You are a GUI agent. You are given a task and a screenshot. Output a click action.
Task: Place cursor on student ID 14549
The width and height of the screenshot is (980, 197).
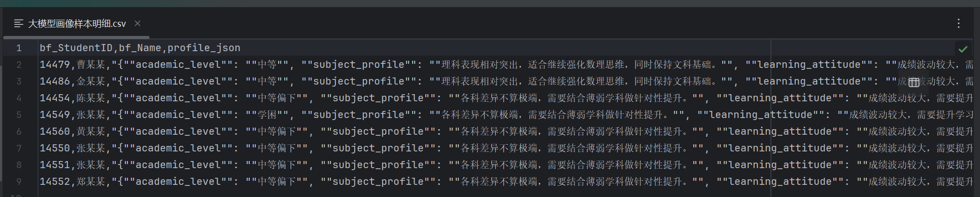click(x=55, y=114)
